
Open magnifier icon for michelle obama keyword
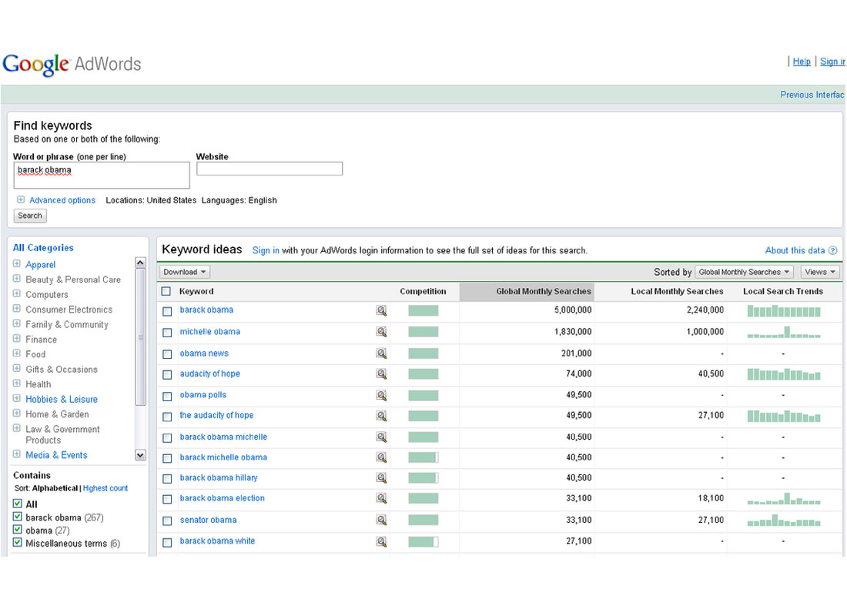click(381, 332)
